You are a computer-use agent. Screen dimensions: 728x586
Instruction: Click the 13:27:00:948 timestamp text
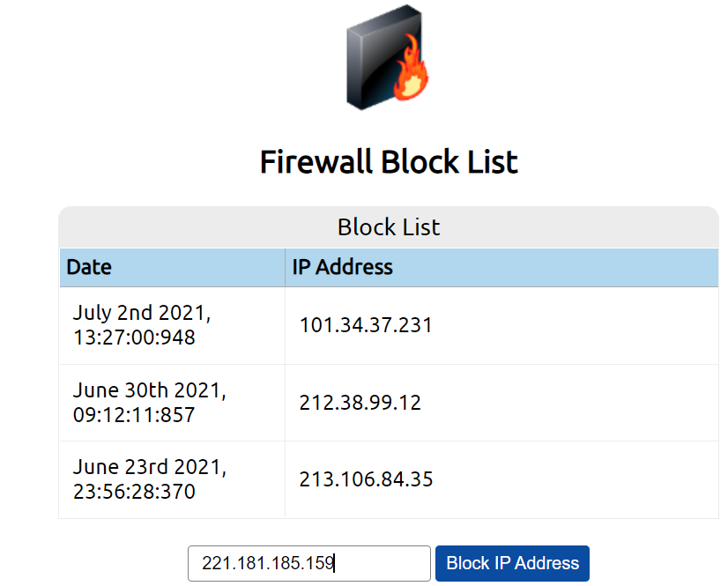coord(134,338)
